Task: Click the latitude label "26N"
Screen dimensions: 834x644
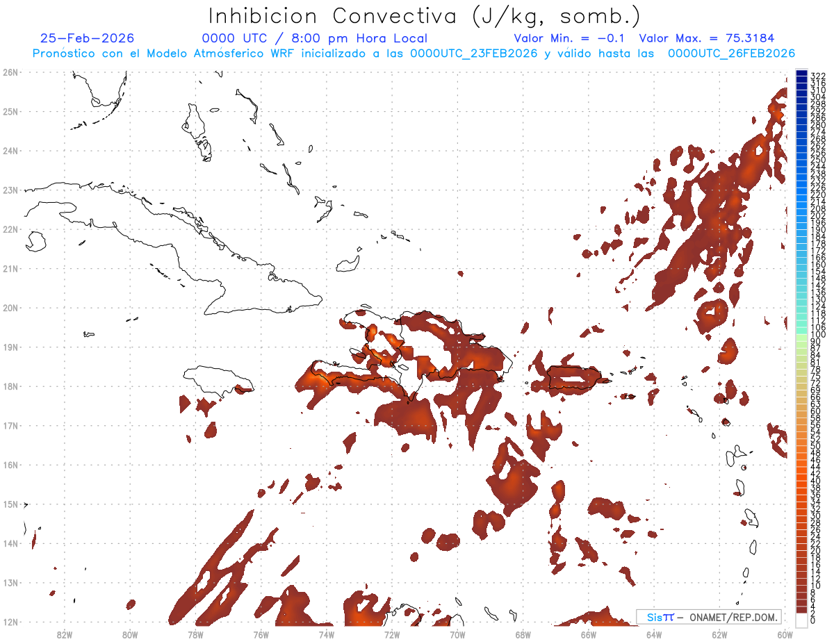Action: [10, 72]
